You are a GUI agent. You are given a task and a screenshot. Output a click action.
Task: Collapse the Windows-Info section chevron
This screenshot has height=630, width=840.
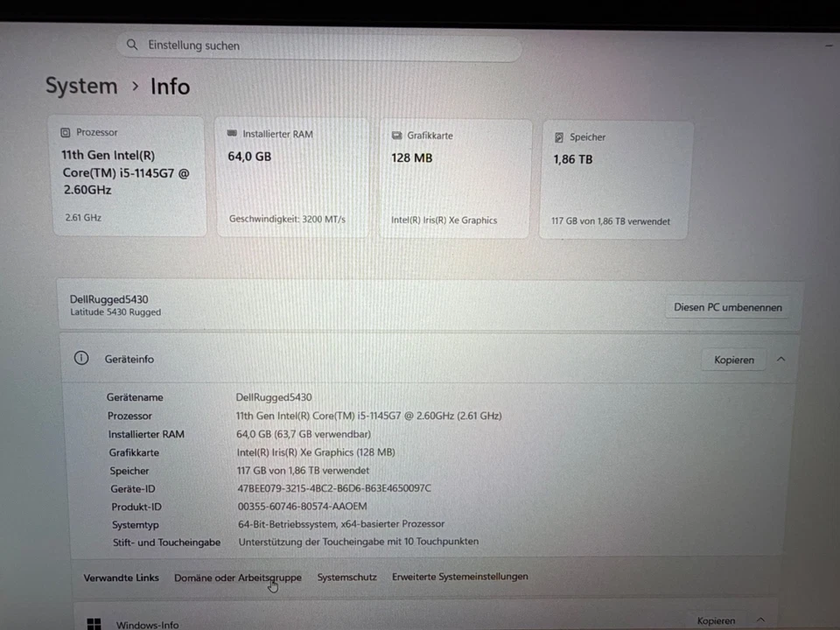pos(760,620)
